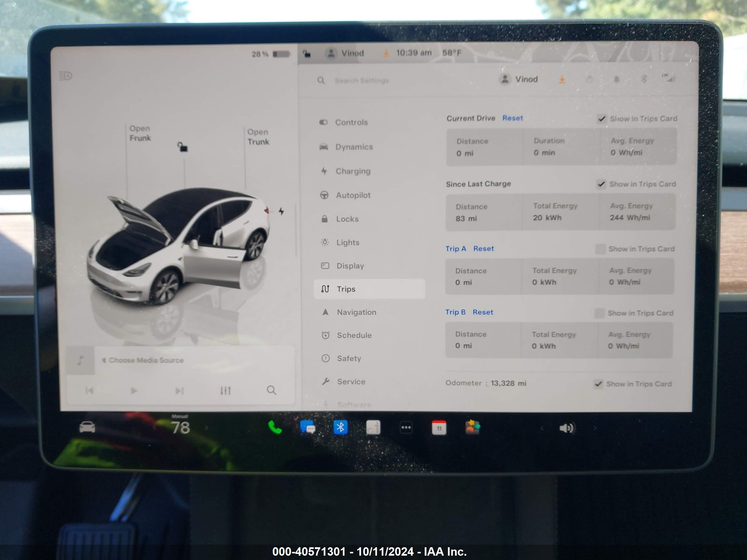Check Trip B Show in Trips Card
Image resolution: width=747 pixels, height=560 pixels.
(599, 313)
